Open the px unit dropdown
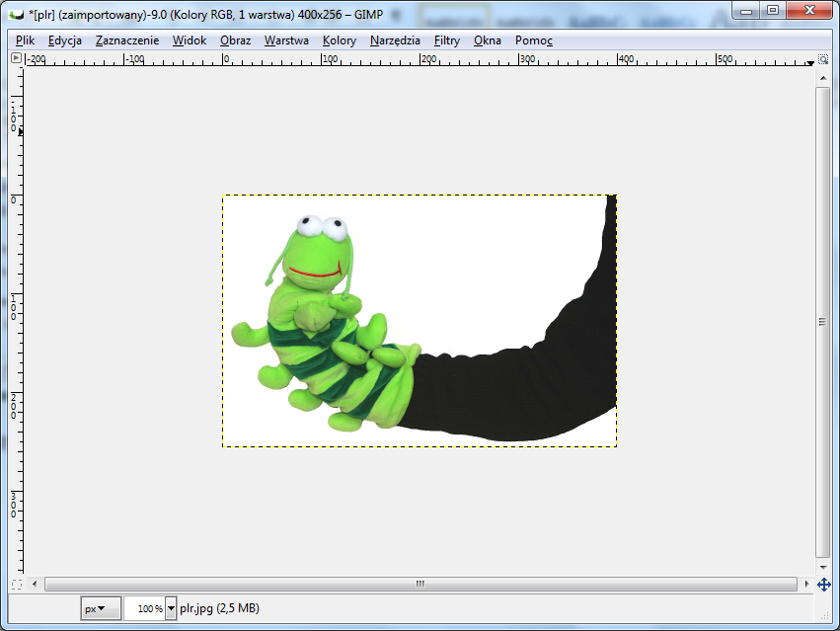 (101, 608)
